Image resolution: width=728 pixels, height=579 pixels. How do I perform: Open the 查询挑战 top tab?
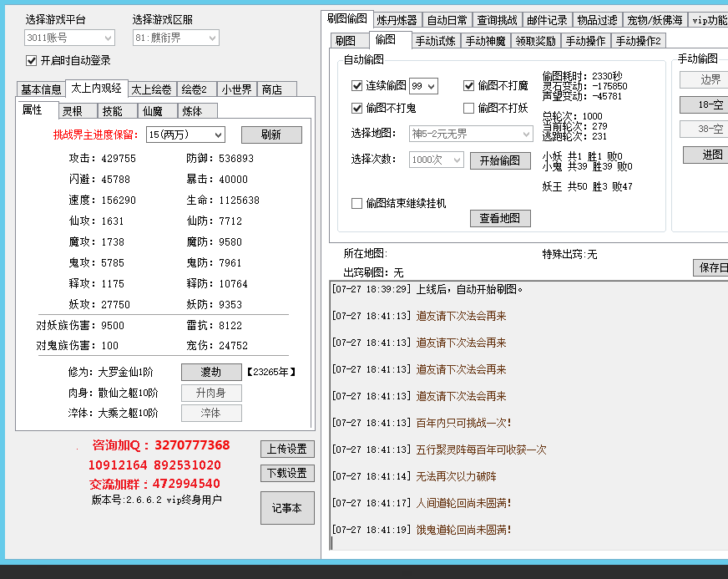498,20
